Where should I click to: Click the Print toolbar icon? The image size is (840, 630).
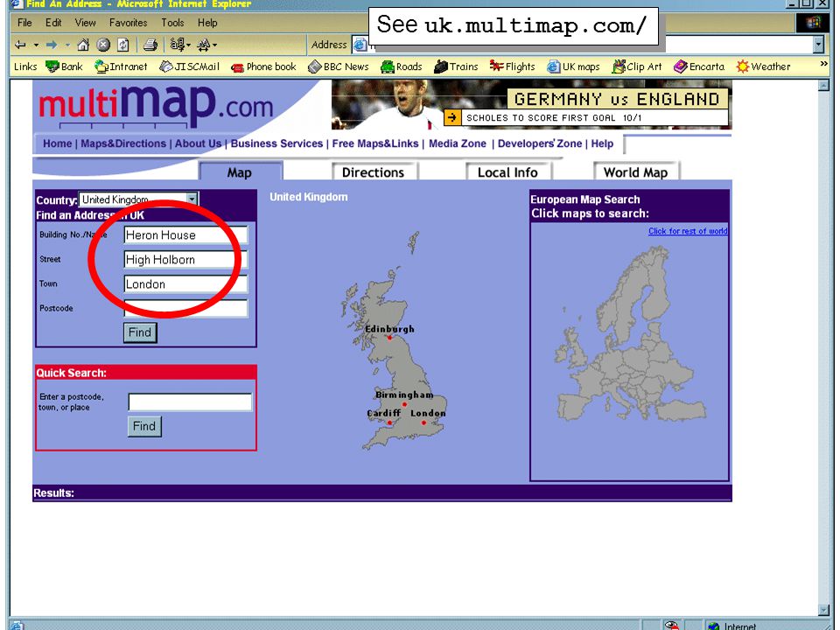pyautogui.click(x=150, y=45)
